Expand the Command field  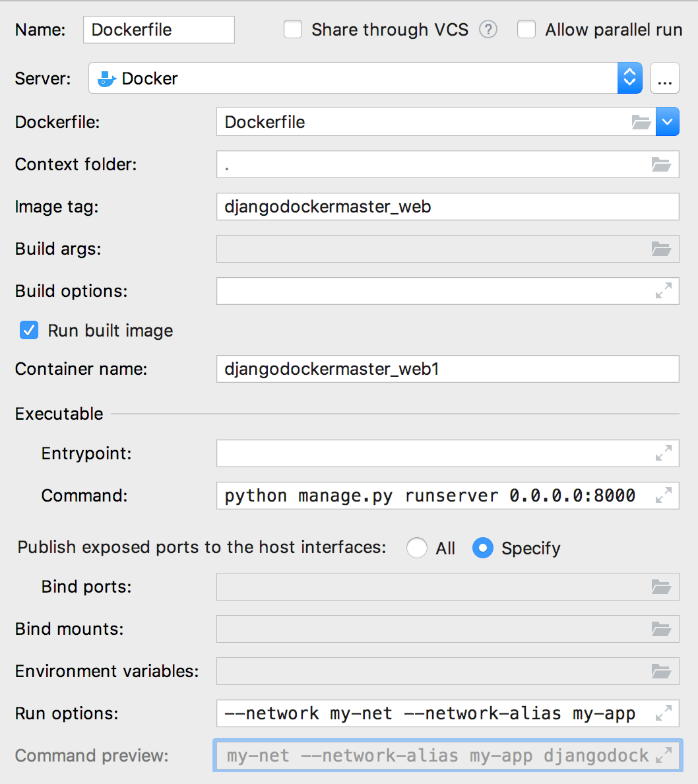point(664,496)
